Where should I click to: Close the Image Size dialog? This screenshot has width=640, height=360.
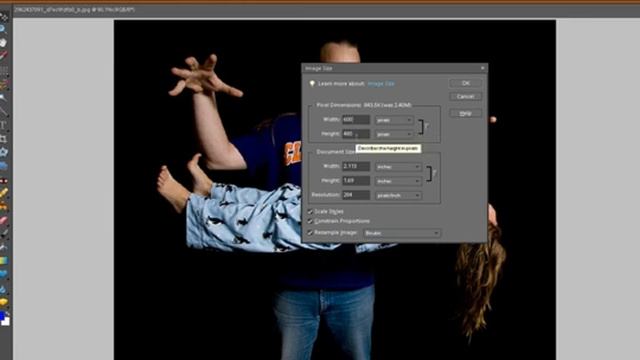pos(482,68)
